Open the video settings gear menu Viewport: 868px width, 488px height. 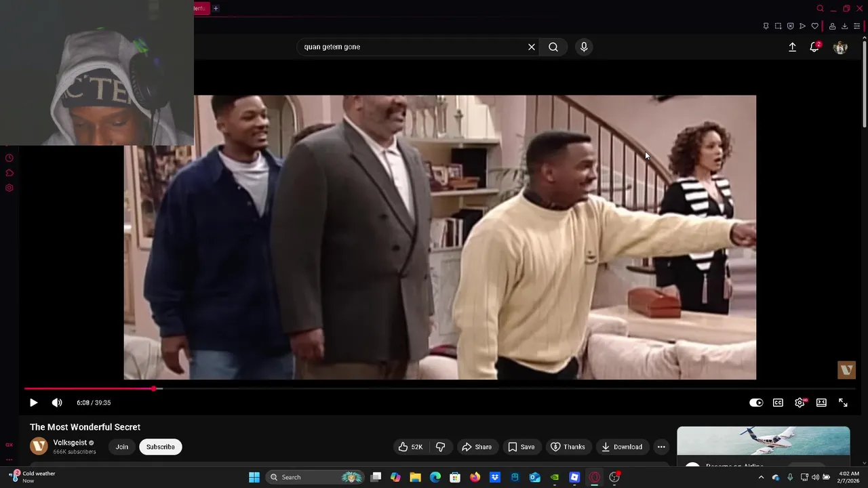click(800, 403)
